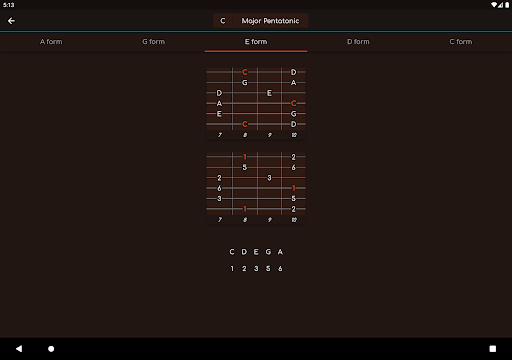The width and height of the screenshot is (512, 360).
Task: Tap the note-name fretboard diagram
Action: coord(256,103)
